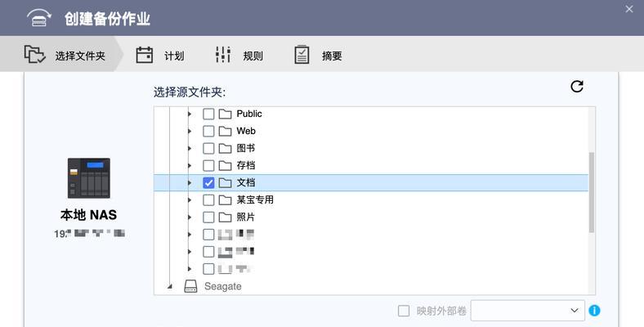
Task: Click the 规则 sliders icon
Action: (223, 55)
